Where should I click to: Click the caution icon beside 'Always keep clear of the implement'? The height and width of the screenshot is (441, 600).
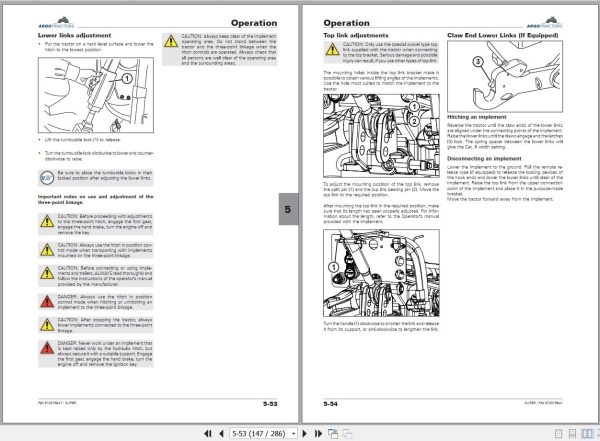pos(171,41)
